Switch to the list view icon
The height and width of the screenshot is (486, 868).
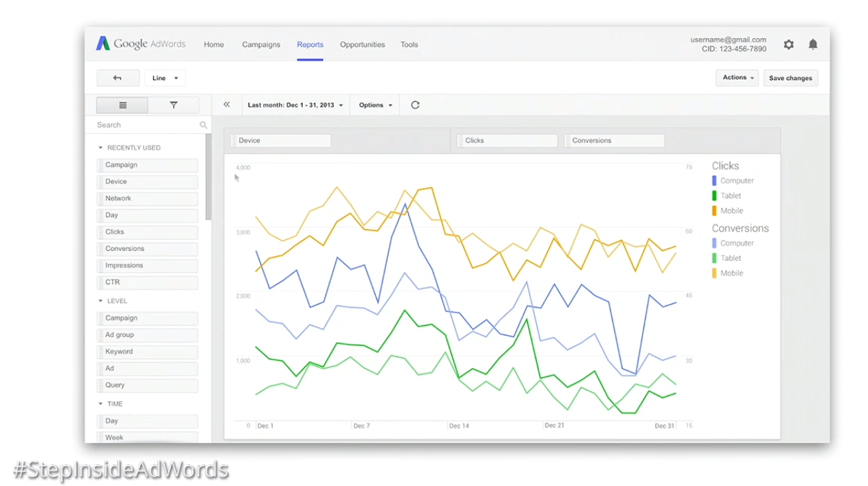pyautogui.click(x=122, y=105)
